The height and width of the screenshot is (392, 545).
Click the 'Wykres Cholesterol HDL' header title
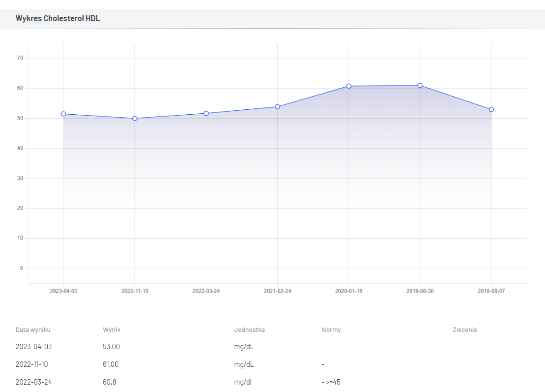tap(58, 19)
